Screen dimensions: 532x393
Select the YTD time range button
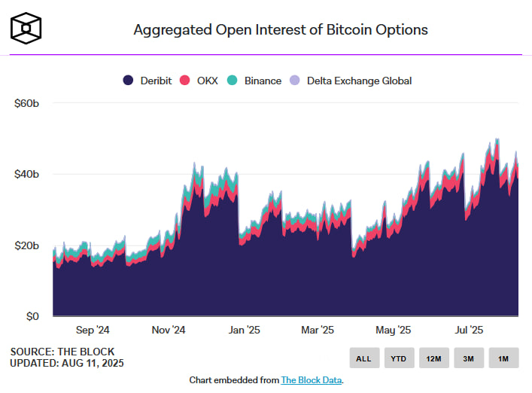tap(399, 358)
